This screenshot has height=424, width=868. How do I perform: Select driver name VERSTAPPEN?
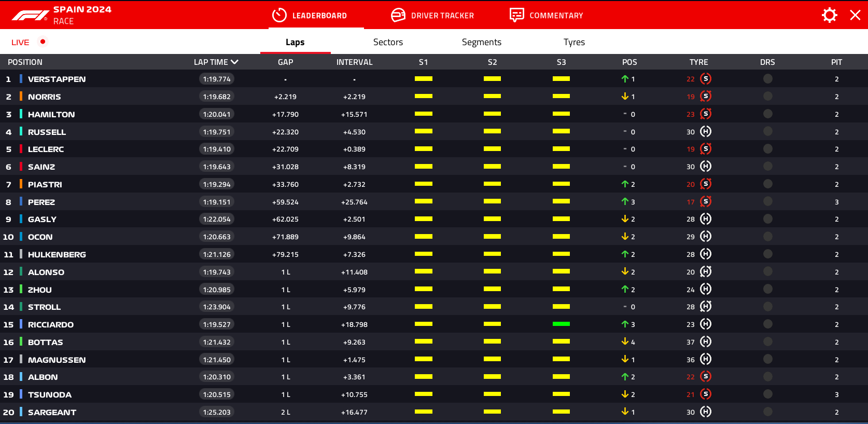[x=57, y=79]
